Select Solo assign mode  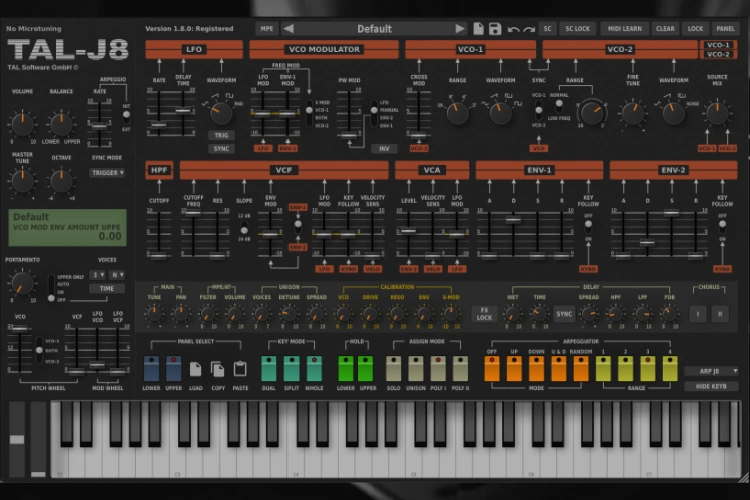click(393, 368)
